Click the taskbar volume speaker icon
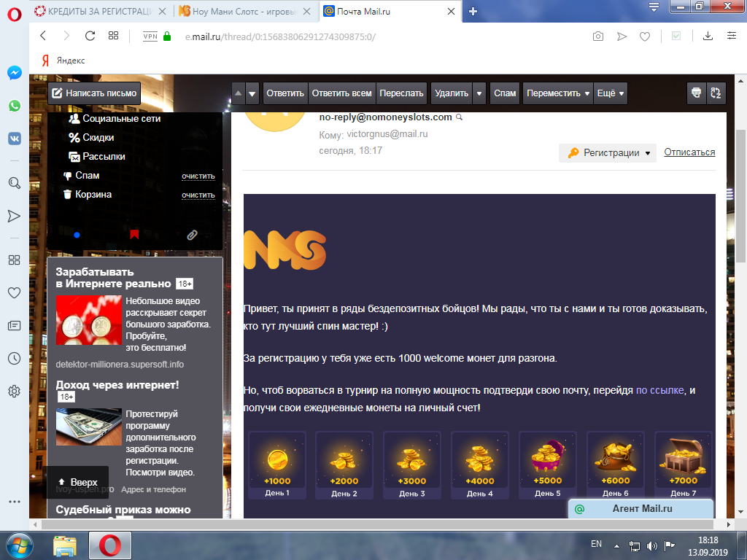The height and width of the screenshot is (560, 747). (652, 545)
